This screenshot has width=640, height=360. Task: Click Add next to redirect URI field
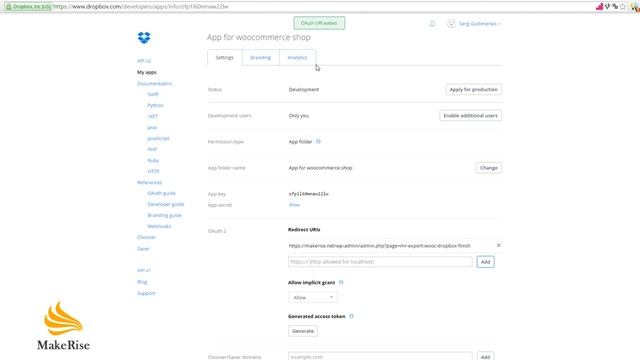[x=485, y=262]
